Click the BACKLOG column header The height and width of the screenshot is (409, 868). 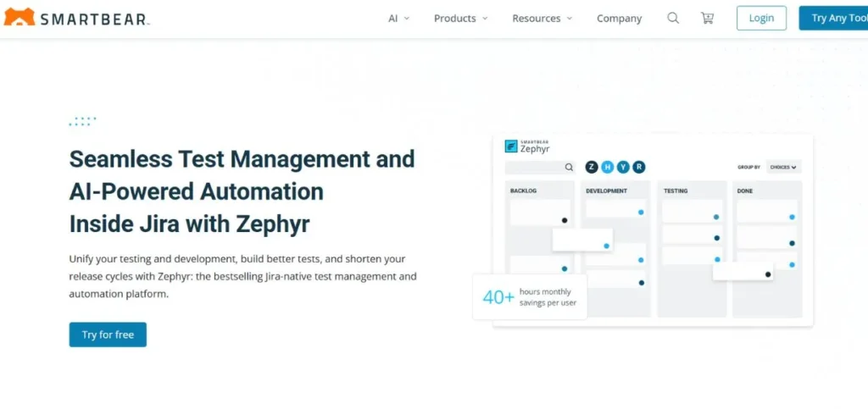(x=523, y=191)
